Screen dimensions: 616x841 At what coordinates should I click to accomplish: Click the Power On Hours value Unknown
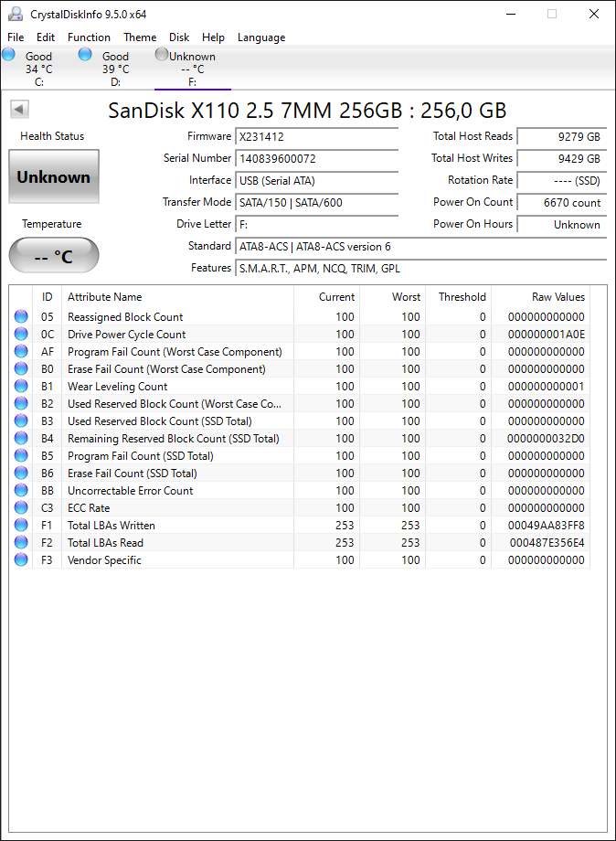pos(562,225)
